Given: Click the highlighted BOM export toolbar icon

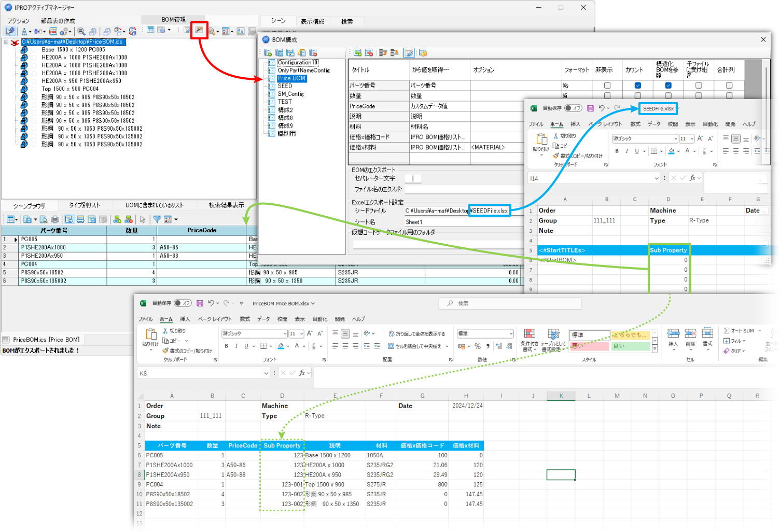Looking at the screenshot, I should 200,31.
